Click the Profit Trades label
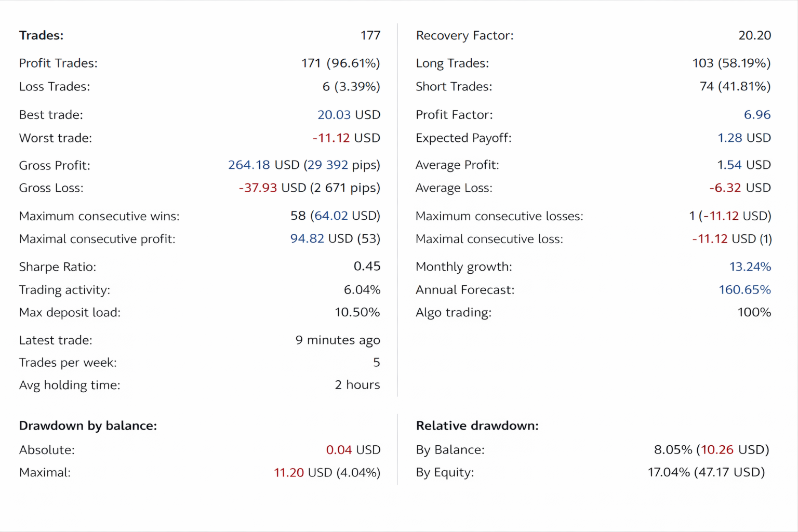This screenshot has width=798, height=532. pos(58,63)
